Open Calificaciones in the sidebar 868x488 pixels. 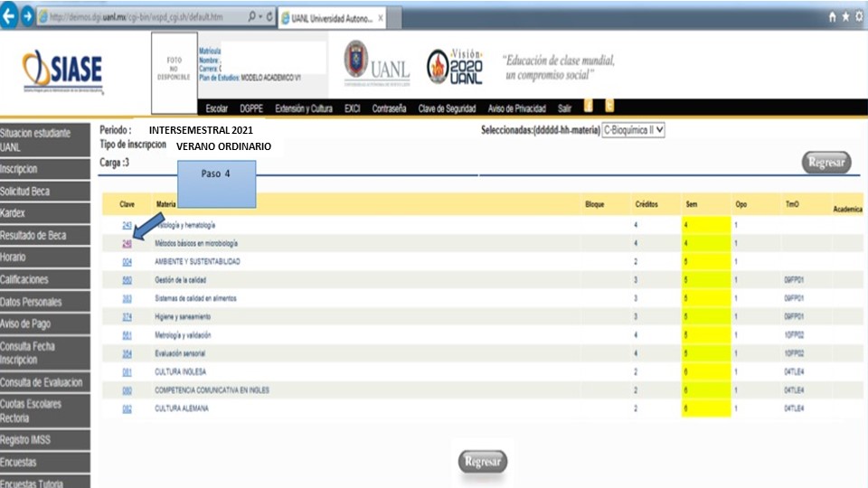click(x=45, y=279)
